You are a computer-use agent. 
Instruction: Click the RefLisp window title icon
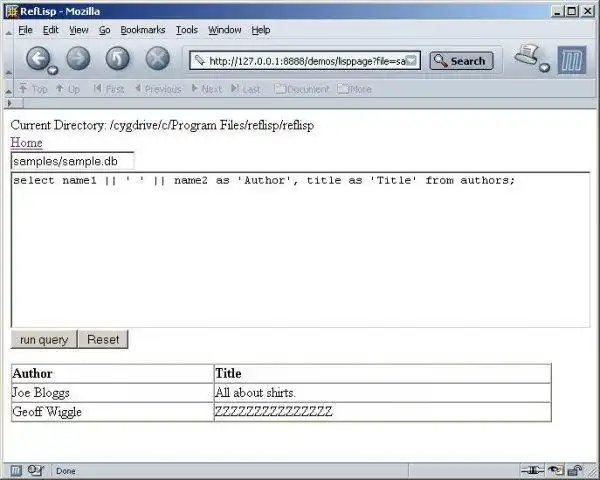pos(12,11)
